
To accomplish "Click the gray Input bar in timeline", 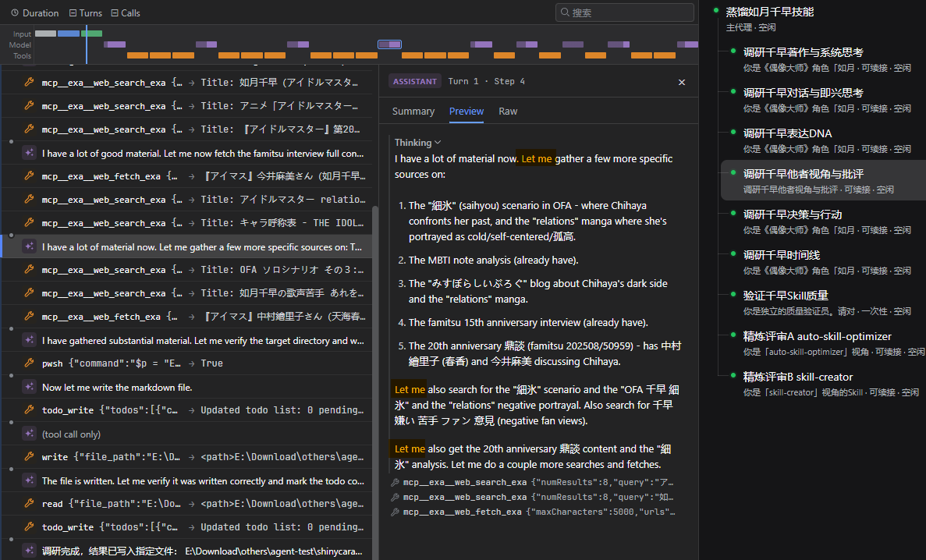I will click(x=45, y=34).
